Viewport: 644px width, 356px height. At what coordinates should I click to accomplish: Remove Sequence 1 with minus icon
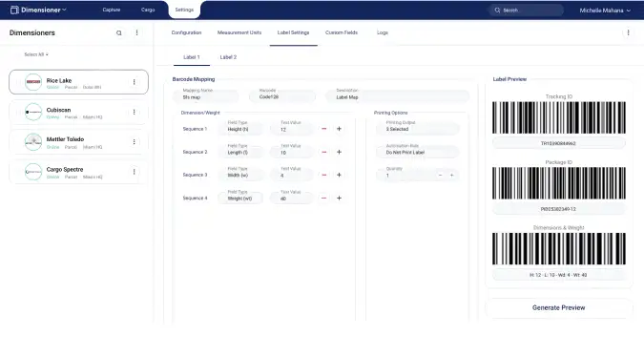(x=324, y=129)
